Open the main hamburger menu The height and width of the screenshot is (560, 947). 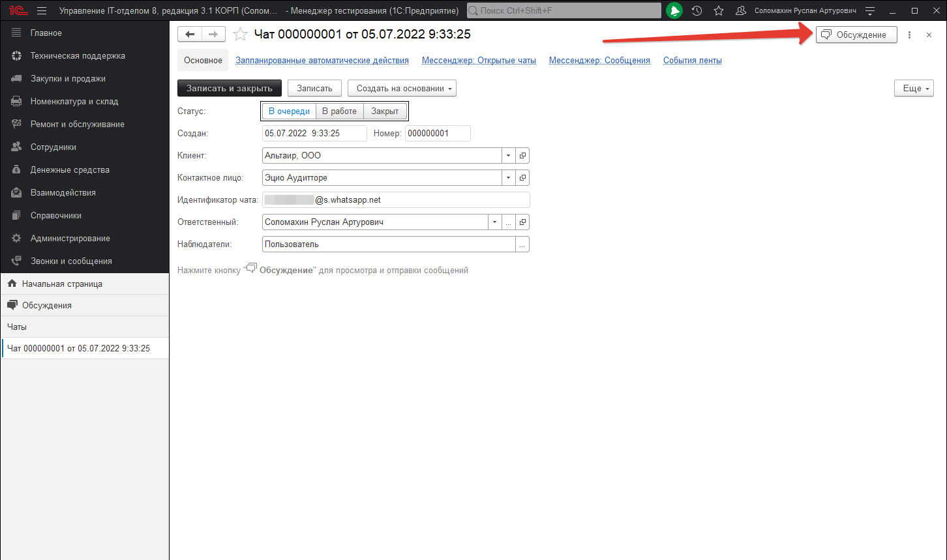(41, 10)
